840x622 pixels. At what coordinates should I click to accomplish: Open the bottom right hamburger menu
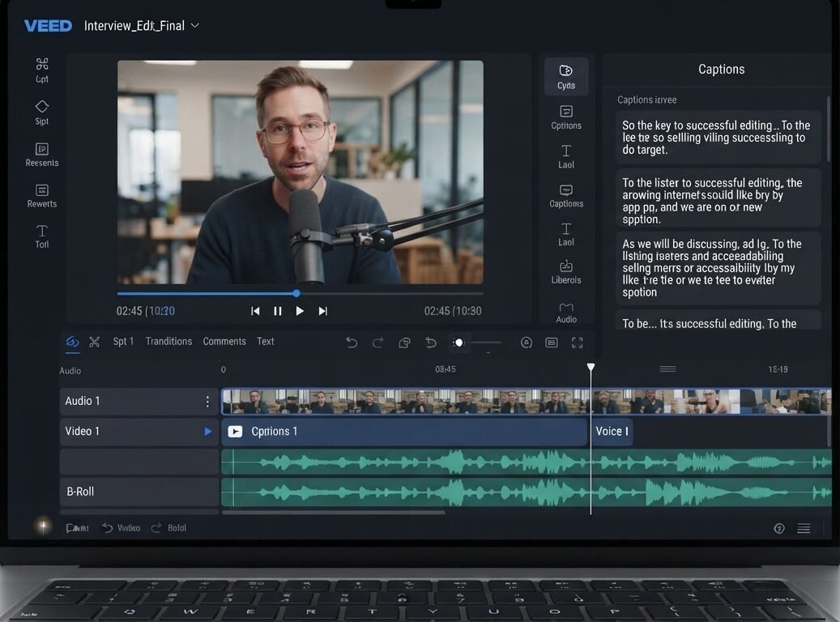pos(804,529)
